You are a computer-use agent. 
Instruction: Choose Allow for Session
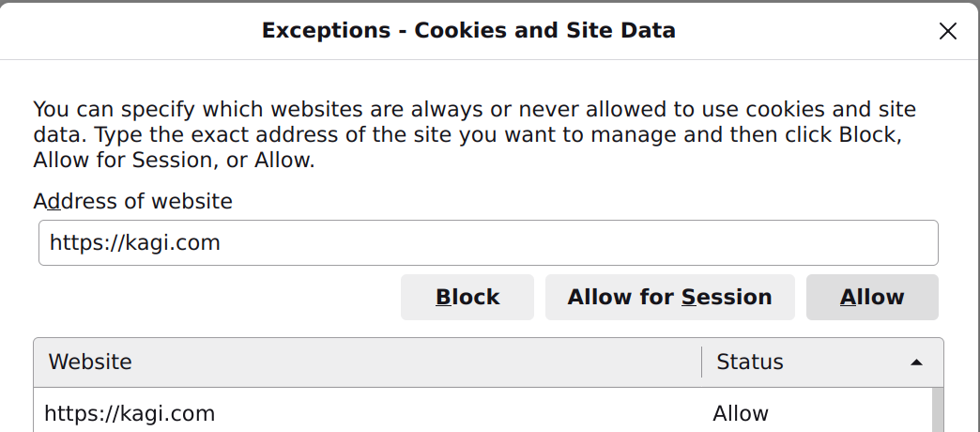669,298
